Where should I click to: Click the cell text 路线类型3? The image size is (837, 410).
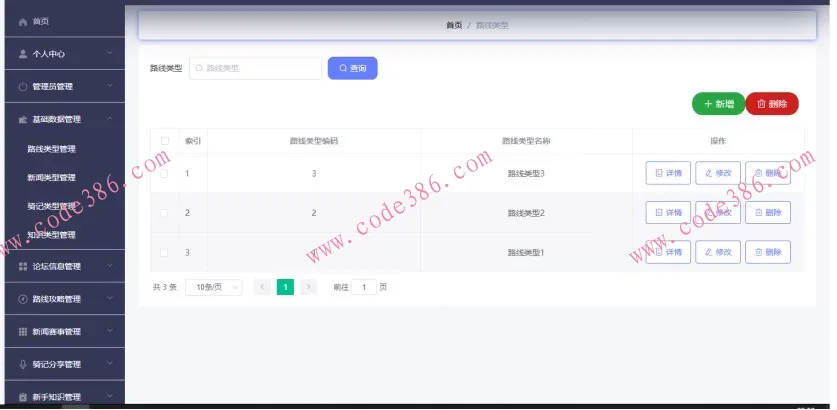[x=526, y=174]
